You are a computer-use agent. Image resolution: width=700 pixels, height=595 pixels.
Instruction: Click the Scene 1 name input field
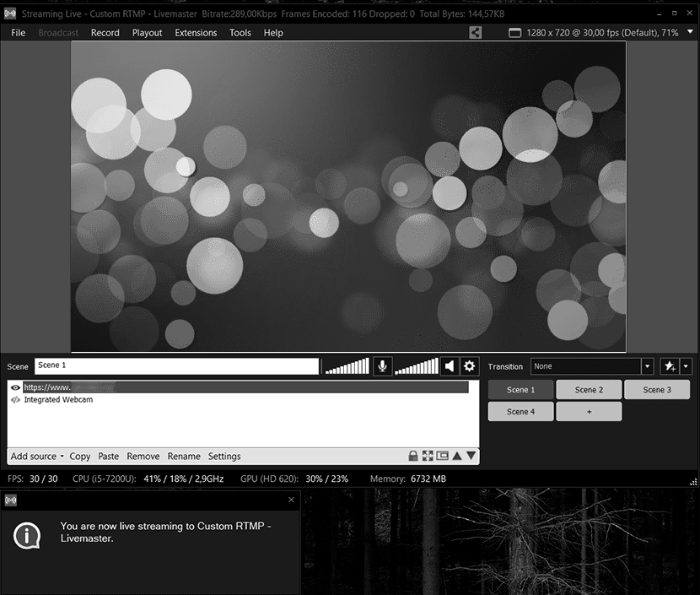pos(177,365)
